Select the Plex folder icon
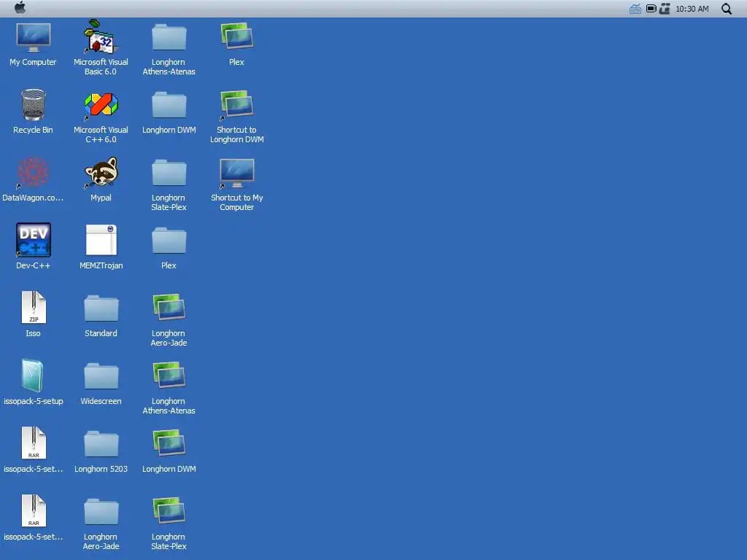 [x=169, y=241]
